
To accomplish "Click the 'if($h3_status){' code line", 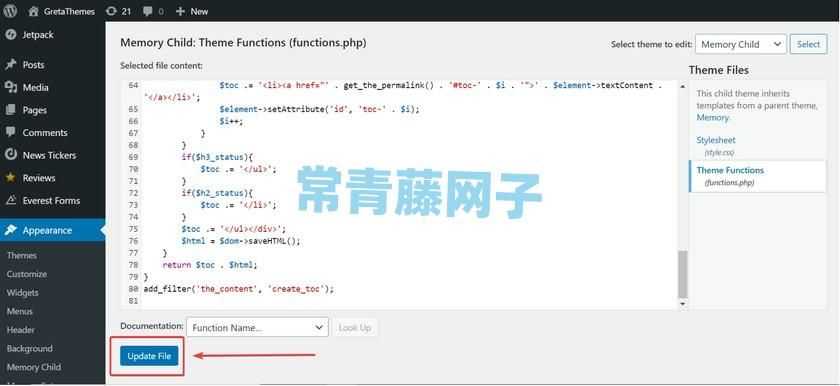I will tap(217, 157).
